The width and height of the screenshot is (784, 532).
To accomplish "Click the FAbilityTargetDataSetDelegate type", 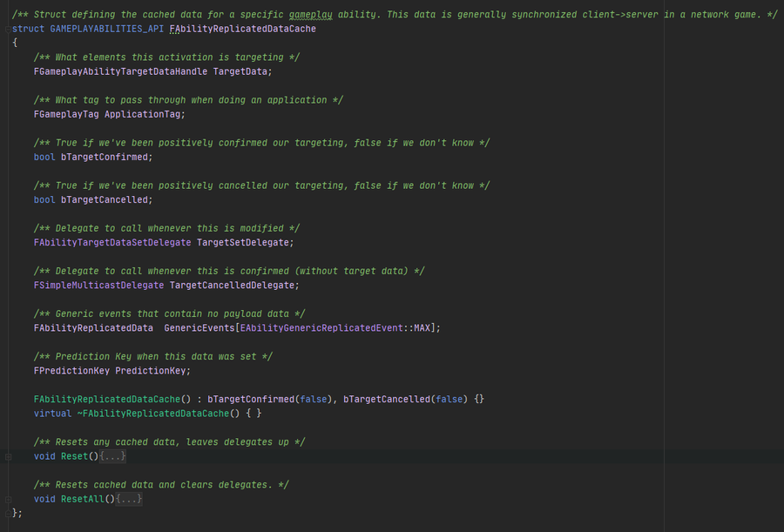I will coord(112,243).
